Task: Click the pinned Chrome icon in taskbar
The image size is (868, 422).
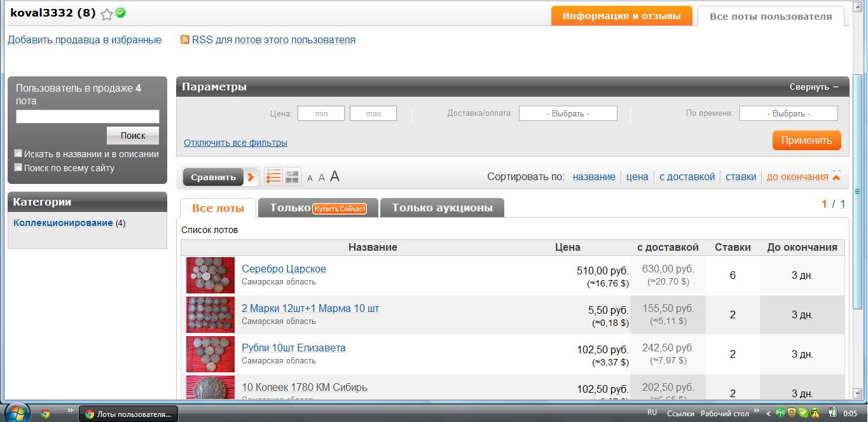Action: click(45, 413)
